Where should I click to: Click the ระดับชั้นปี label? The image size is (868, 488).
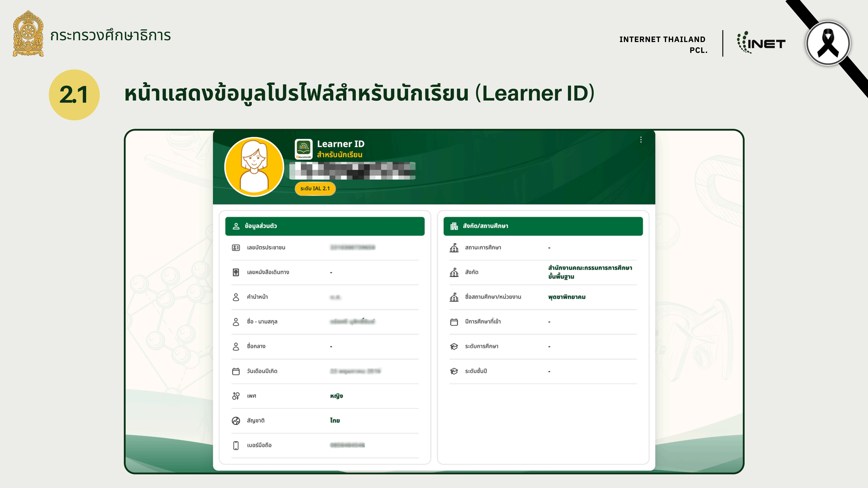pos(476,371)
